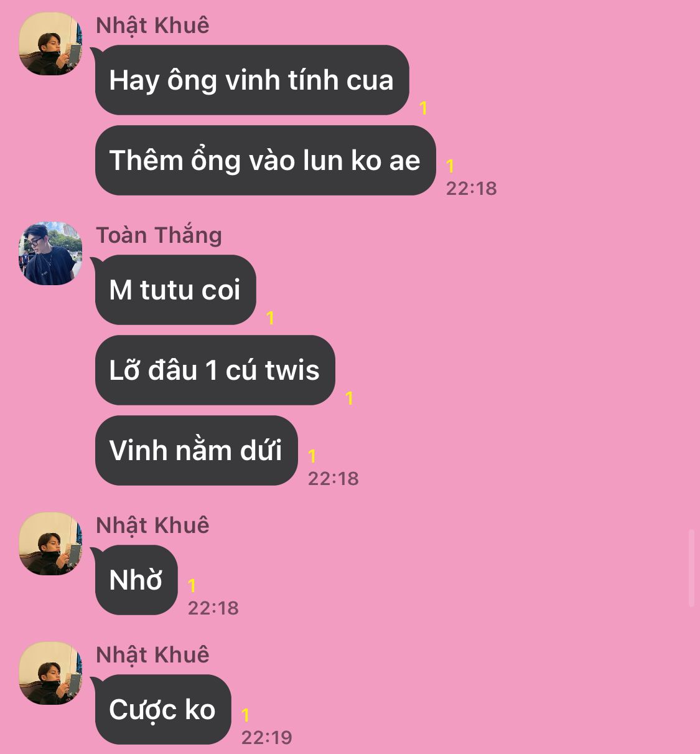Tap the reaction count beside 'M tutu coi'
The height and width of the screenshot is (754, 700).
click(271, 318)
